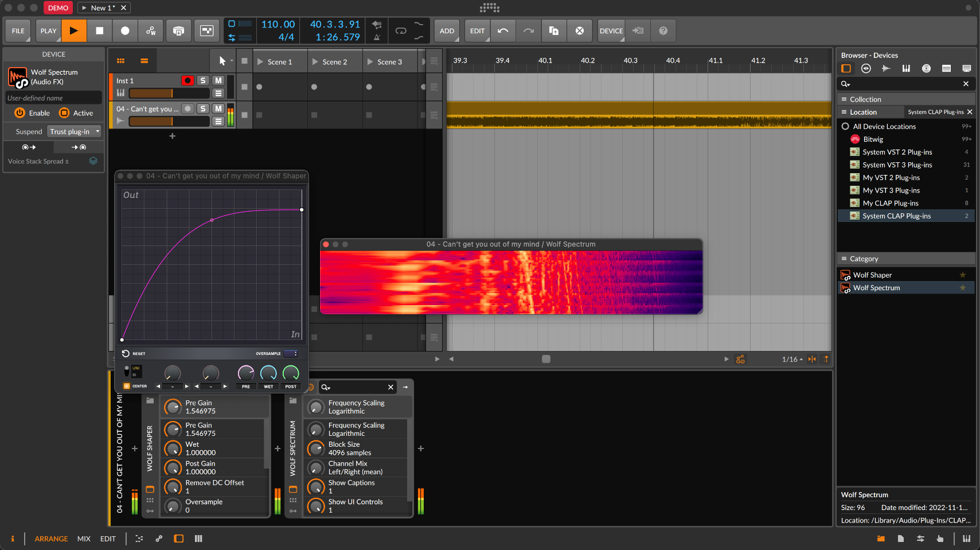The width and height of the screenshot is (980, 550).
Task: Select My CLAP Plug-ins location
Action: click(x=905, y=203)
